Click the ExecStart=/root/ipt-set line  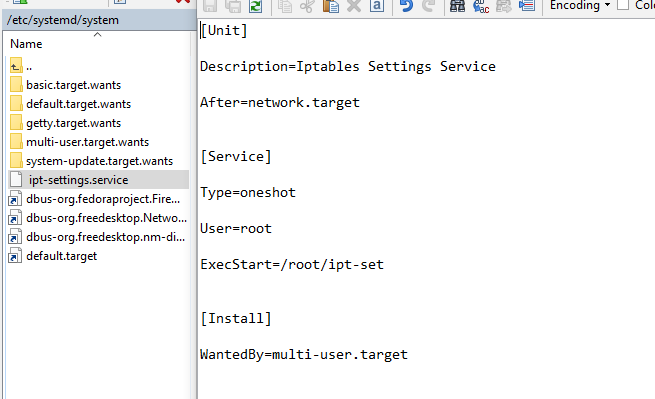pyautogui.click(x=292, y=264)
